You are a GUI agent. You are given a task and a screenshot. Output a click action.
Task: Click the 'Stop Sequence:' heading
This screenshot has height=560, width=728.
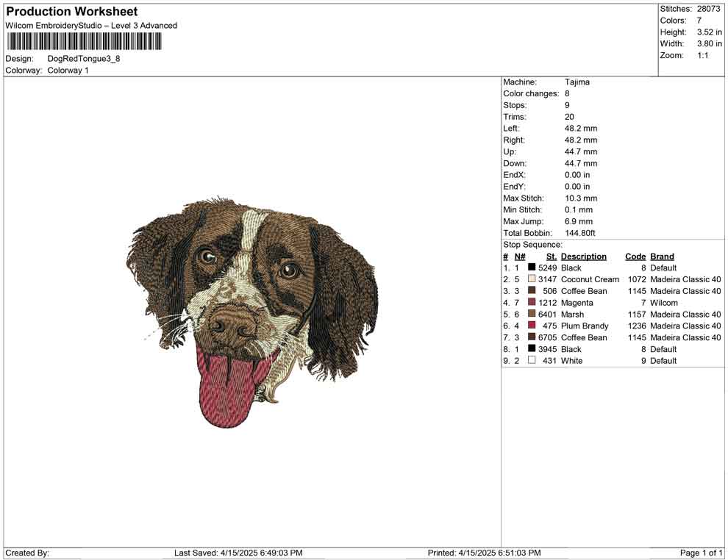coord(532,245)
